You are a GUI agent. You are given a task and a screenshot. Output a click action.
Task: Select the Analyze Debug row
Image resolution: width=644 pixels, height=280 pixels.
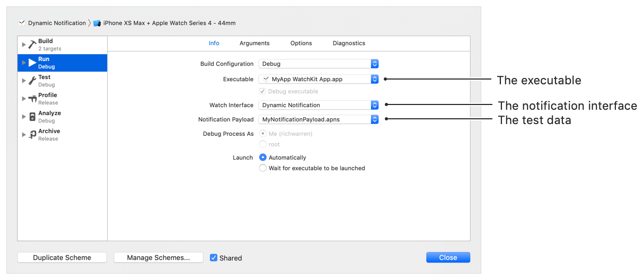[62, 117]
